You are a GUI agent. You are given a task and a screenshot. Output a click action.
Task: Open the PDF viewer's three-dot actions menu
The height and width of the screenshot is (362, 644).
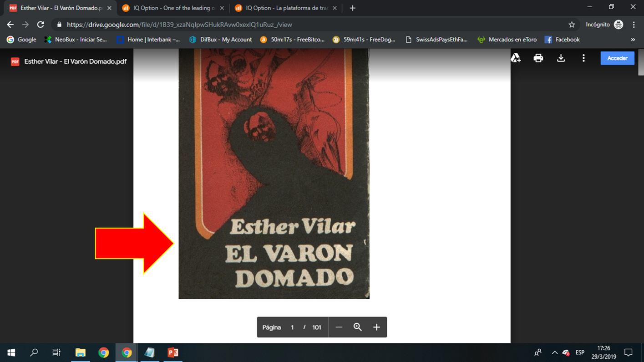(x=583, y=58)
